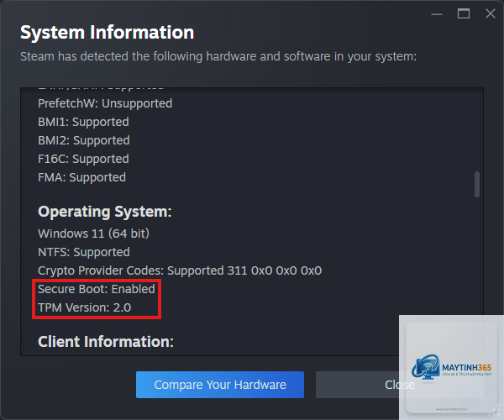Viewport: 504px width, 420px height.
Task: Click the Client Information heading
Action: 106,342
